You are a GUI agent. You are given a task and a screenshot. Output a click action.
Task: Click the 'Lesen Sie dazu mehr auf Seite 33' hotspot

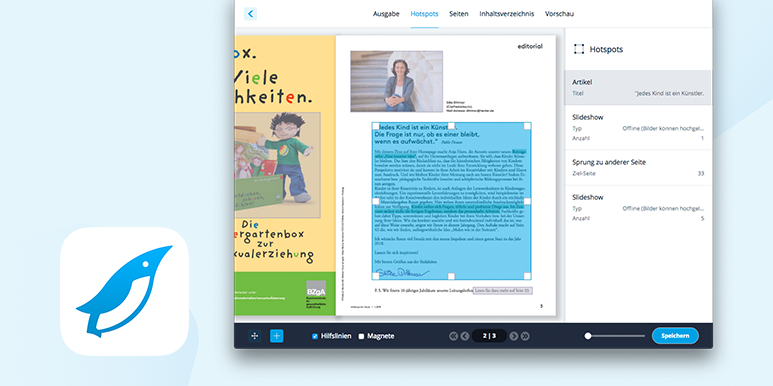pyautogui.click(x=503, y=291)
